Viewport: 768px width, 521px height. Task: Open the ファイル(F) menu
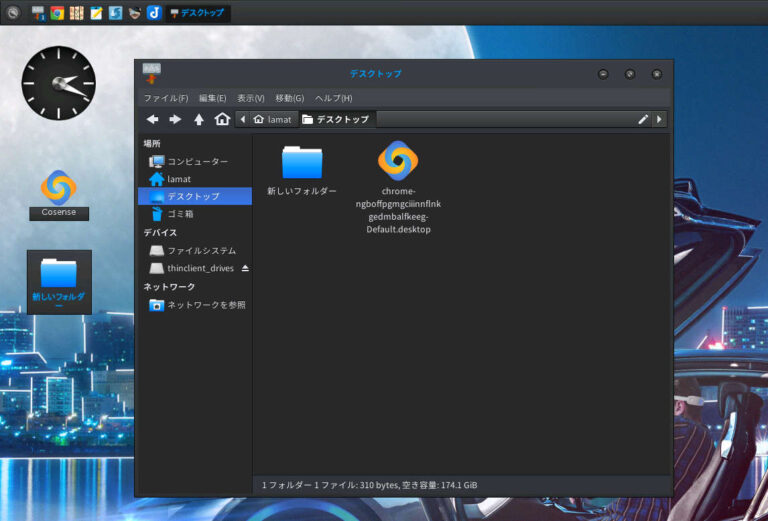[165, 98]
